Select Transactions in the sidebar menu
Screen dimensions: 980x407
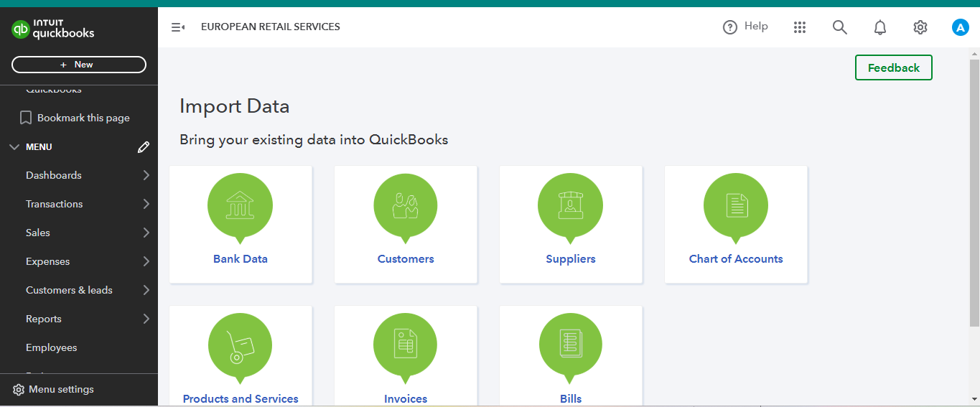(x=55, y=204)
